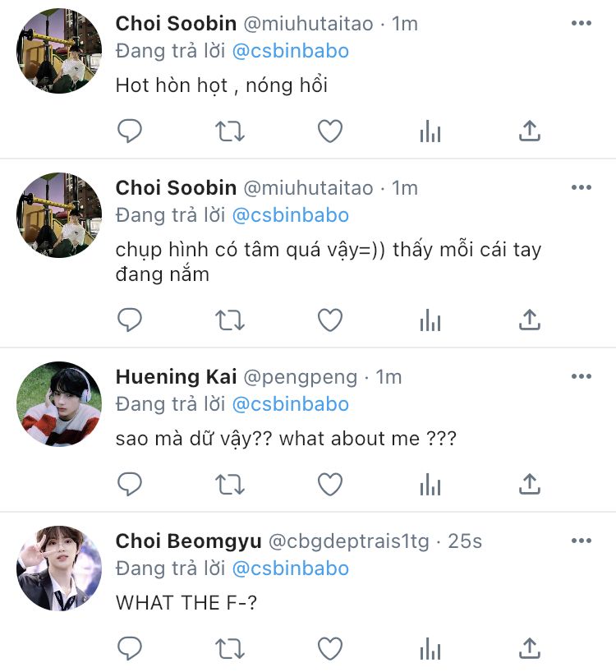Reply to the "Hot hòn họt" tweet
Viewport: 616px width, 672px height.
[x=130, y=131]
